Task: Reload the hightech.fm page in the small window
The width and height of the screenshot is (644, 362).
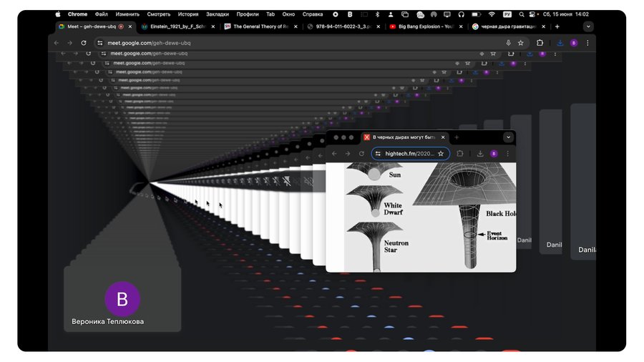Action: [x=361, y=154]
